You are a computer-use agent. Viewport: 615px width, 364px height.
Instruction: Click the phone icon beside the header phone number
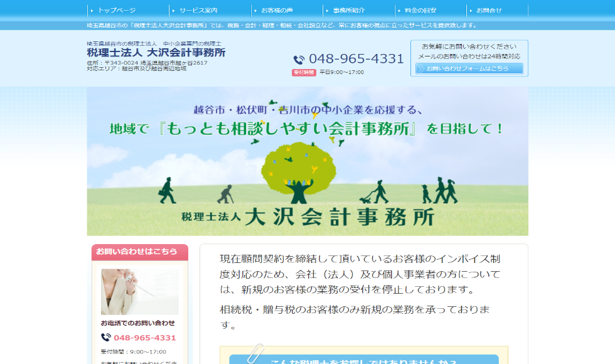pos(299,60)
